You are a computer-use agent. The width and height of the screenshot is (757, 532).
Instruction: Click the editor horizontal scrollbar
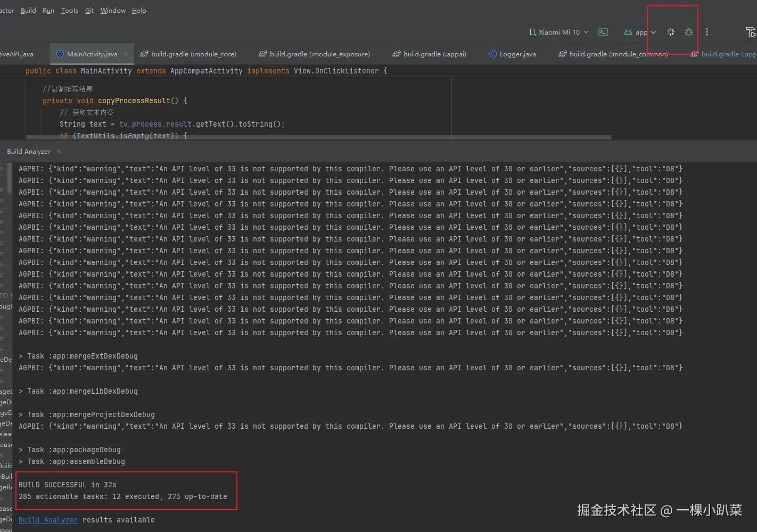319,137
